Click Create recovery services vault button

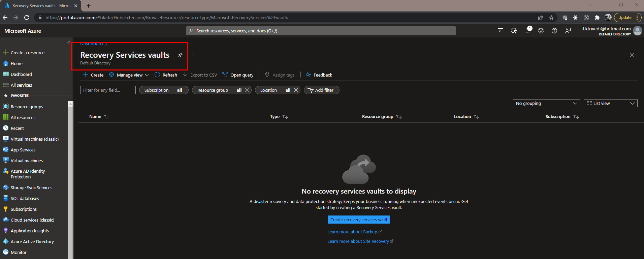tap(359, 220)
